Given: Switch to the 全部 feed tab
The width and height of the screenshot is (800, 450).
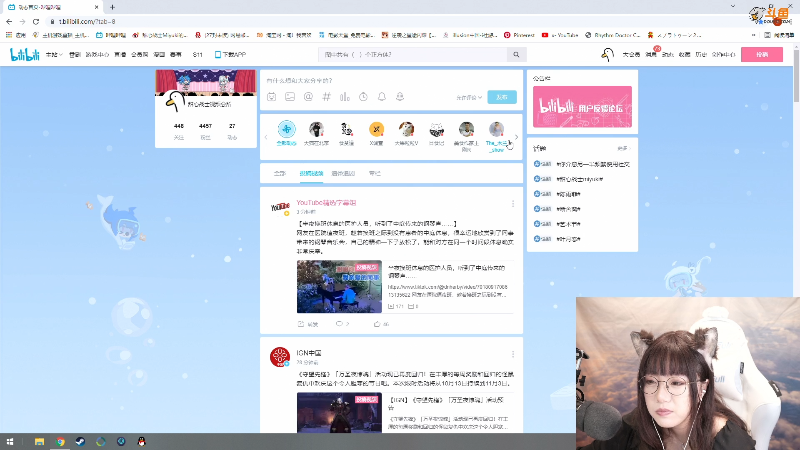Looking at the screenshot, I should [280, 173].
